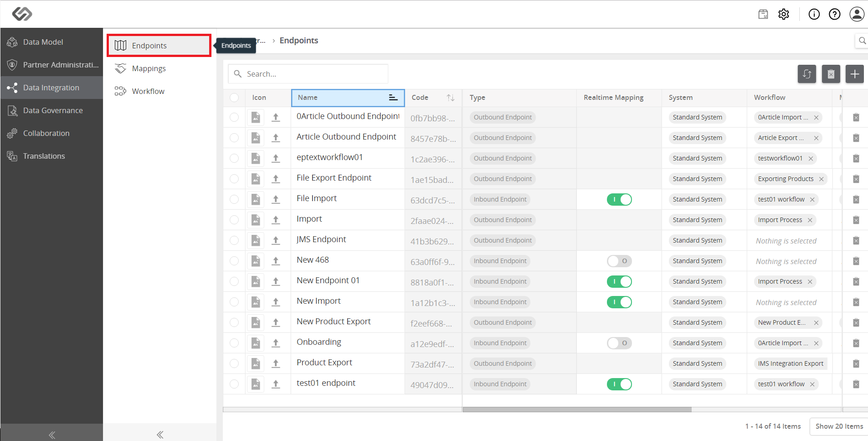Click the image icon for JMS Endpoint row
The image size is (868, 441).
[256, 240]
